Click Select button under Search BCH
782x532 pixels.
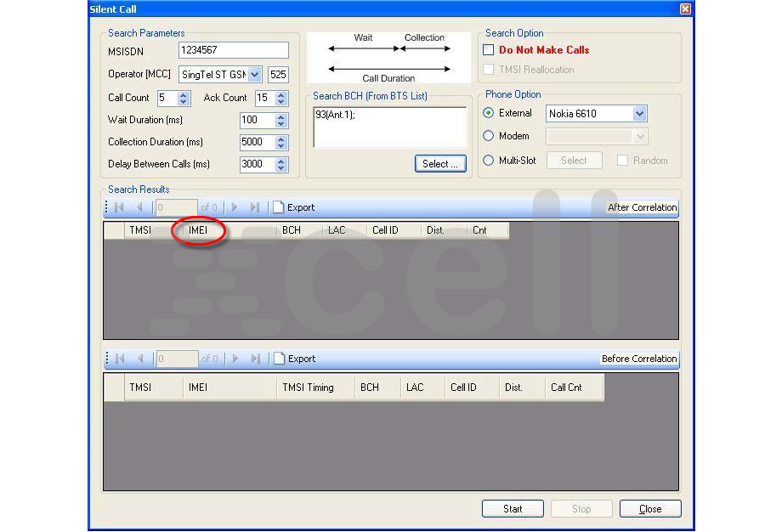pos(440,164)
